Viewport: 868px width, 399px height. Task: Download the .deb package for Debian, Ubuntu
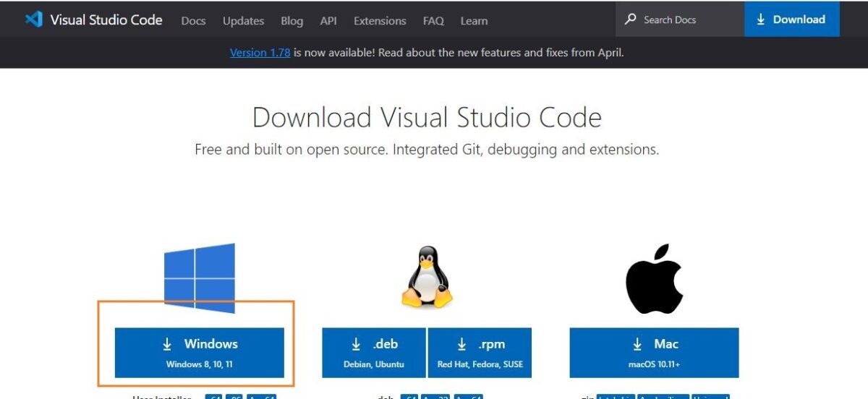tap(374, 352)
